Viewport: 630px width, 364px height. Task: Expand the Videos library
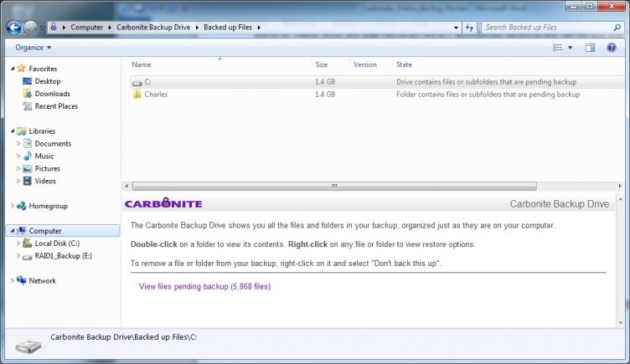coord(18,181)
